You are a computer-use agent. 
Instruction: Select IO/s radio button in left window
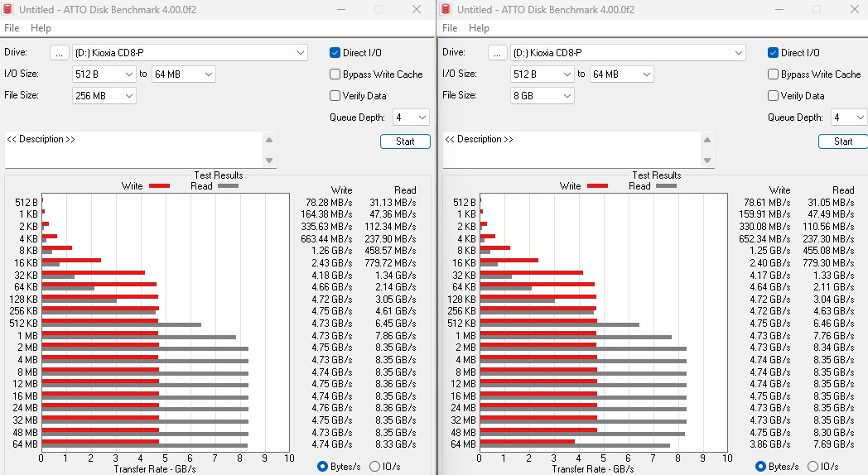[x=374, y=466]
